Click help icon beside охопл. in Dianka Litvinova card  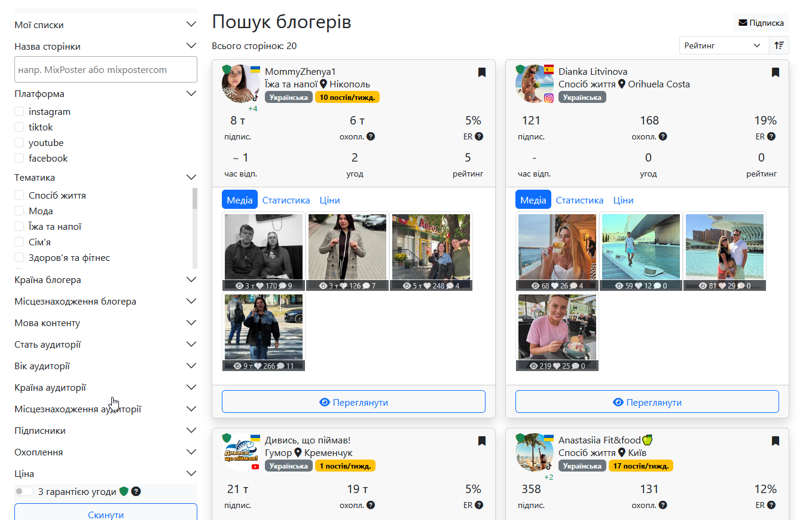(664, 136)
